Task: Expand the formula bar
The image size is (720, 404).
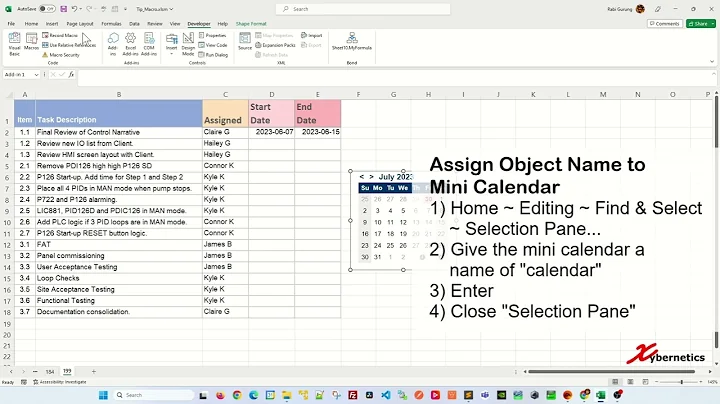Action: (714, 74)
